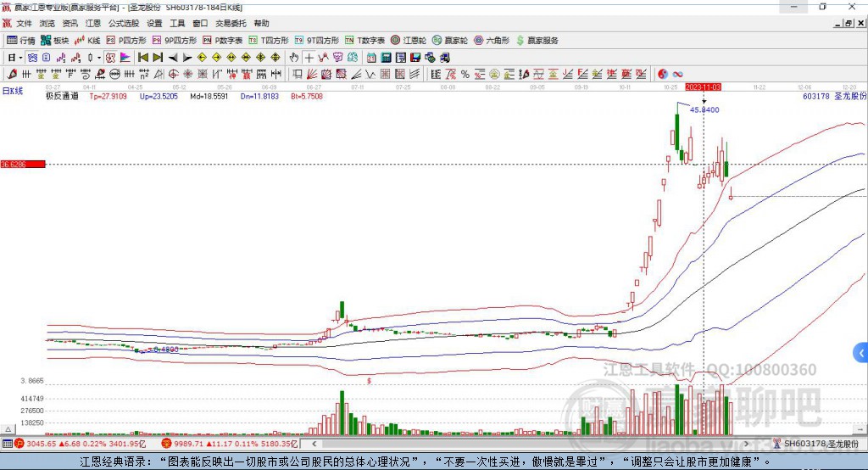Jump to last bar arrow icon
Viewport: 868px width, 470px height.
coord(158,58)
